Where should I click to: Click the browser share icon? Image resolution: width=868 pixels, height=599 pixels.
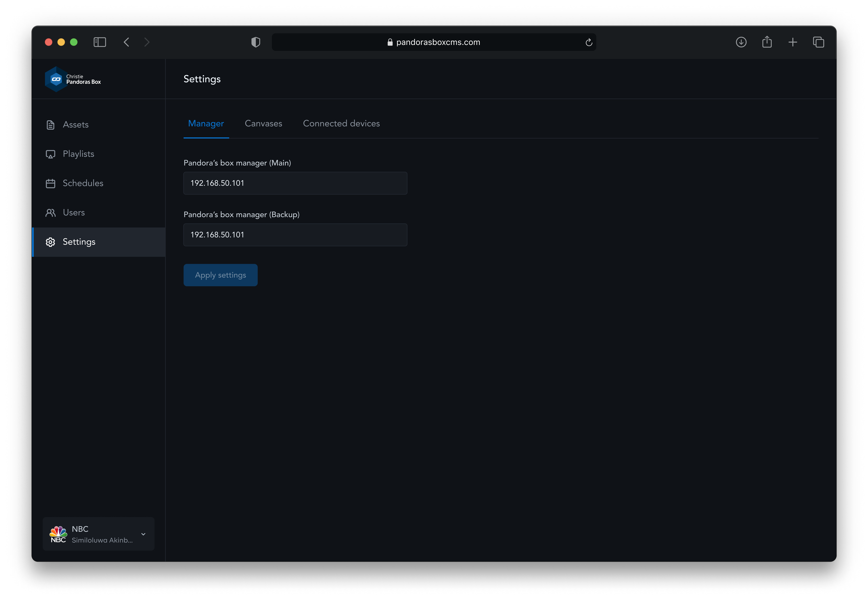pos(767,42)
